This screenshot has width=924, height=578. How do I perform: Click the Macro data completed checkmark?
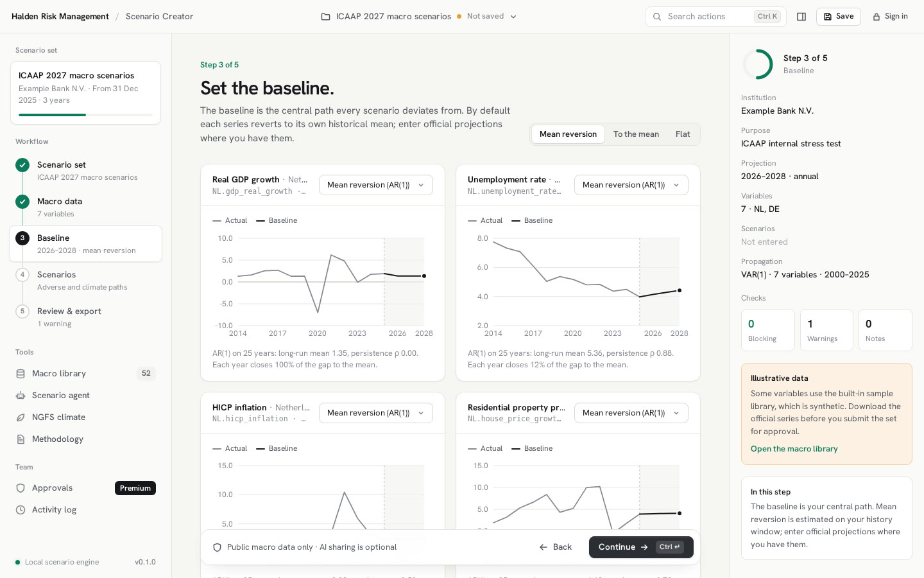click(x=22, y=202)
